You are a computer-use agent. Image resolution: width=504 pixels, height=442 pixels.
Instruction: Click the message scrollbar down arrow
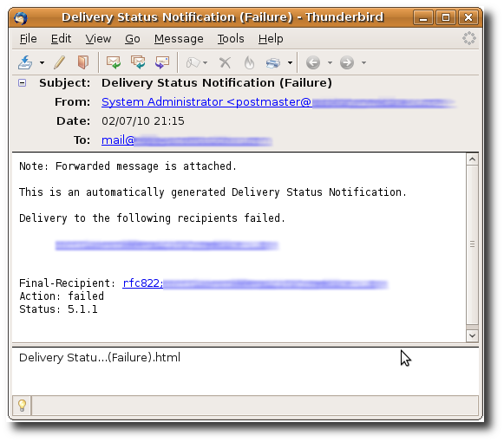tap(472, 336)
